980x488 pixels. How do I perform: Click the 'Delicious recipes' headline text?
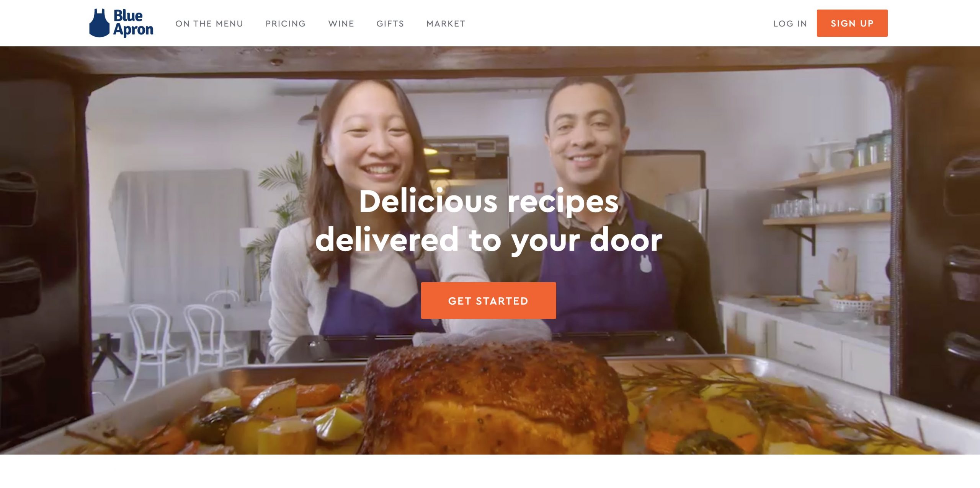(x=488, y=202)
